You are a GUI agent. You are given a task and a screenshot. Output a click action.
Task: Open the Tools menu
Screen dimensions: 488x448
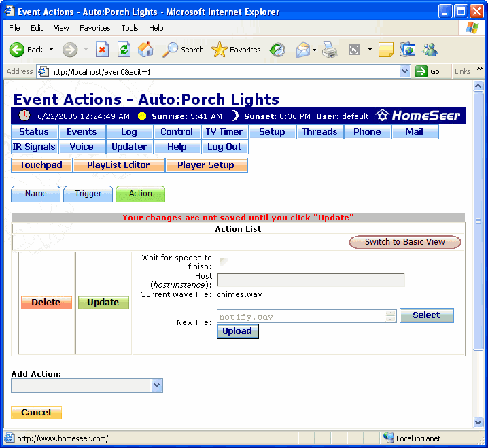(x=130, y=28)
